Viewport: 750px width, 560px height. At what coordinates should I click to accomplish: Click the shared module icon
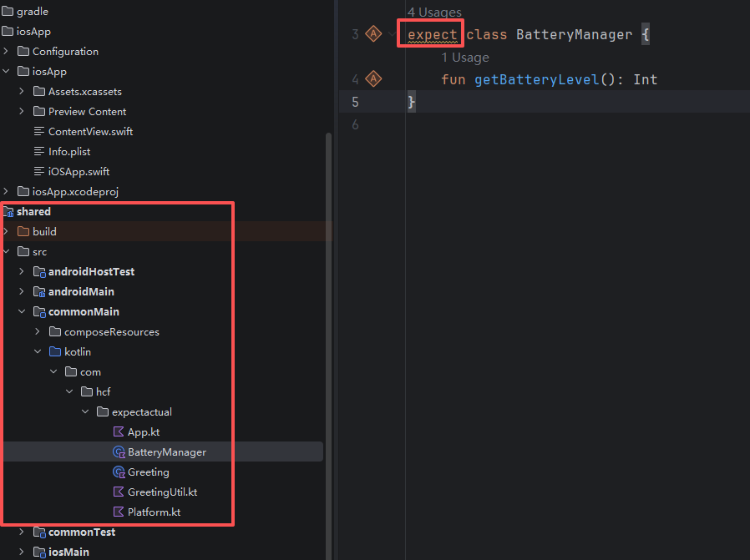8,212
